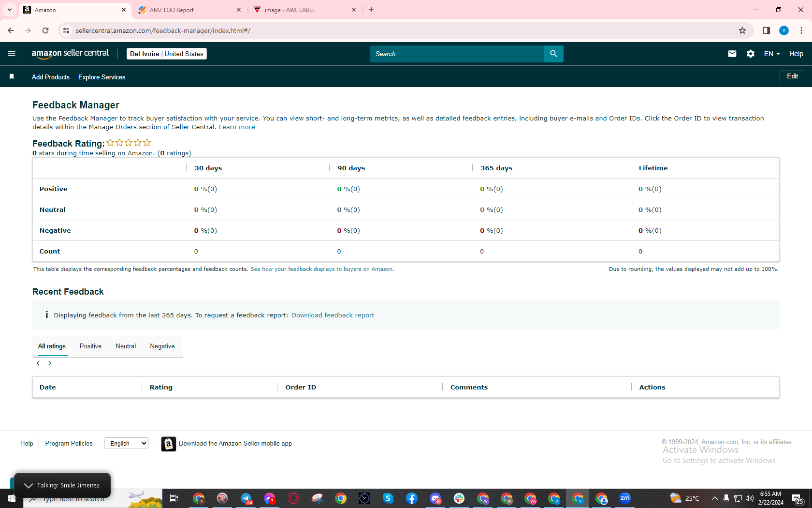812x508 pixels.
Task: Select the Negative feedback tab
Action: click(x=162, y=346)
